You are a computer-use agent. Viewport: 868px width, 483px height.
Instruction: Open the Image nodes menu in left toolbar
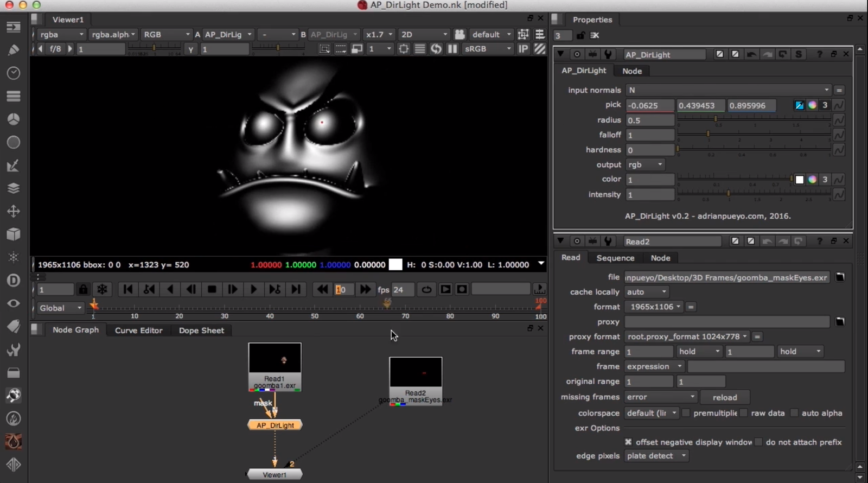pos(14,27)
